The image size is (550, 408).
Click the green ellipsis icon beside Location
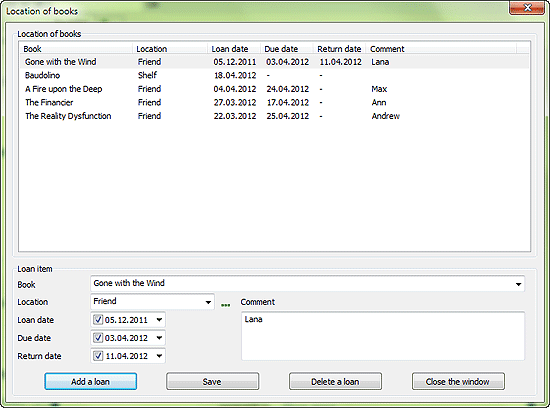click(226, 305)
